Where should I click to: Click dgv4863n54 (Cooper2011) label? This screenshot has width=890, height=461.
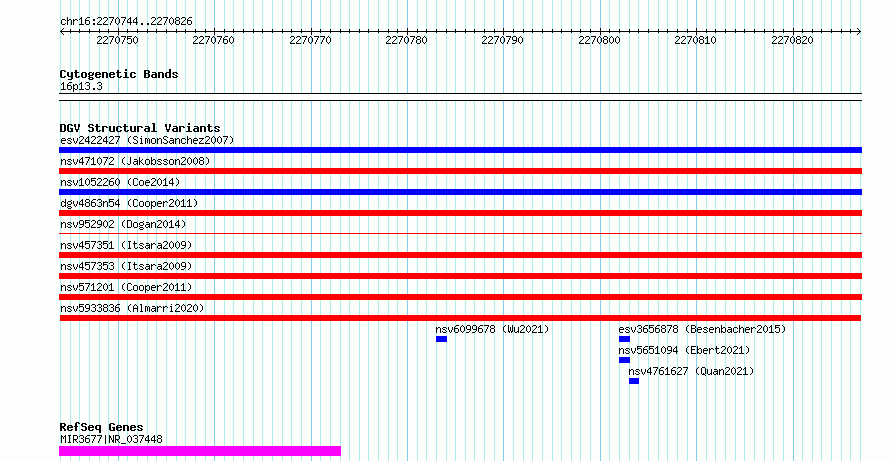pos(129,203)
